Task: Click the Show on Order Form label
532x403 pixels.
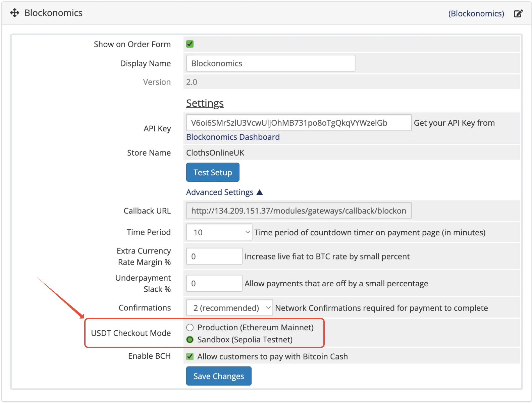Action: (x=132, y=44)
